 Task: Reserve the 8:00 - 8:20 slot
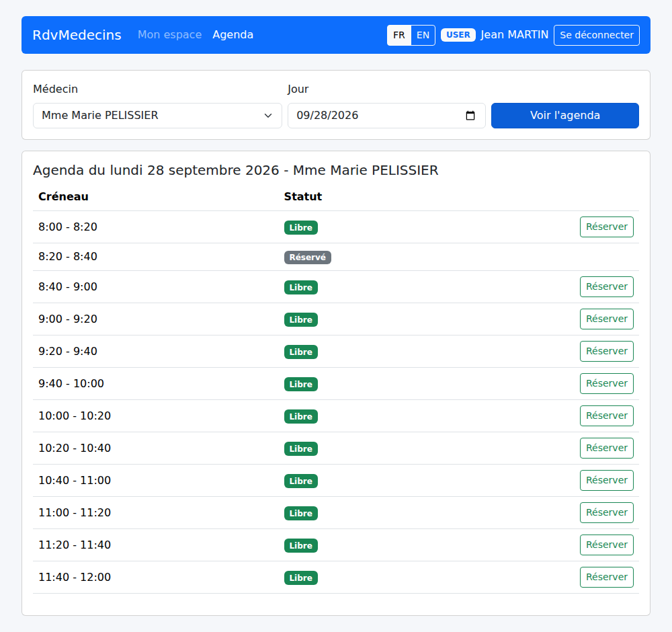click(x=606, y=227)
